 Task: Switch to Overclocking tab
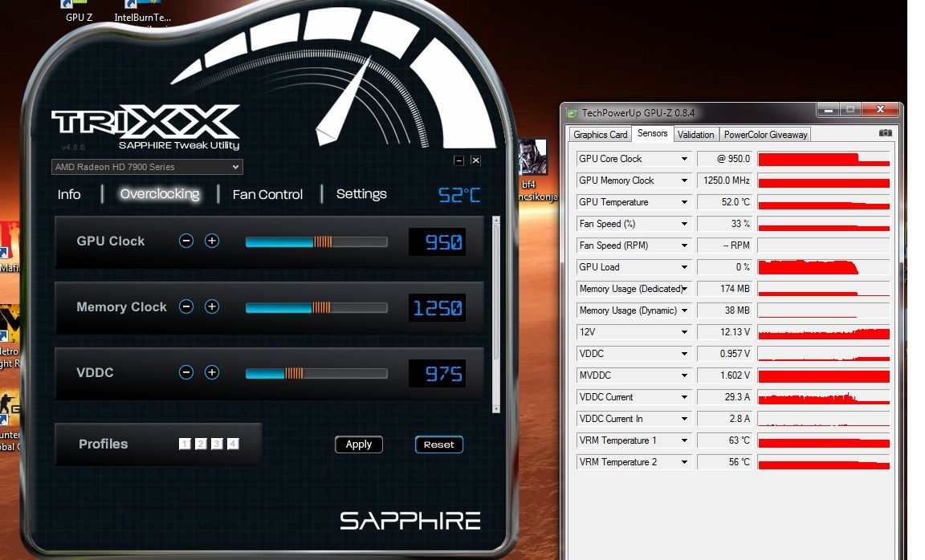[159, 194]
